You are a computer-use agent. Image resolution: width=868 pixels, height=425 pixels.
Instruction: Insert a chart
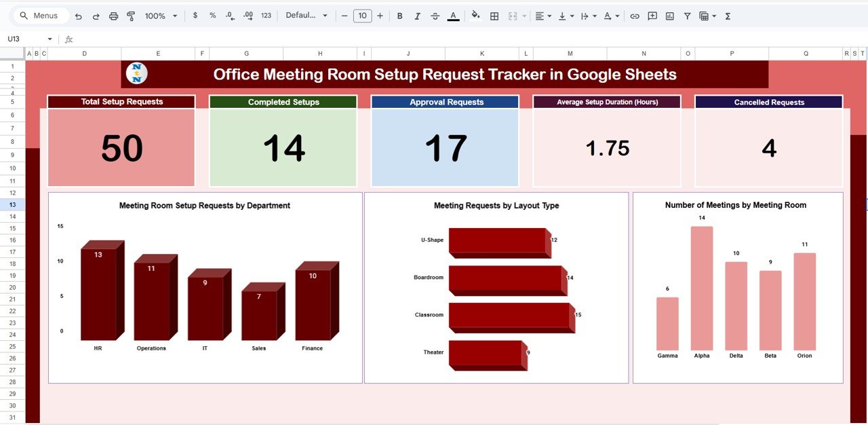670,15
